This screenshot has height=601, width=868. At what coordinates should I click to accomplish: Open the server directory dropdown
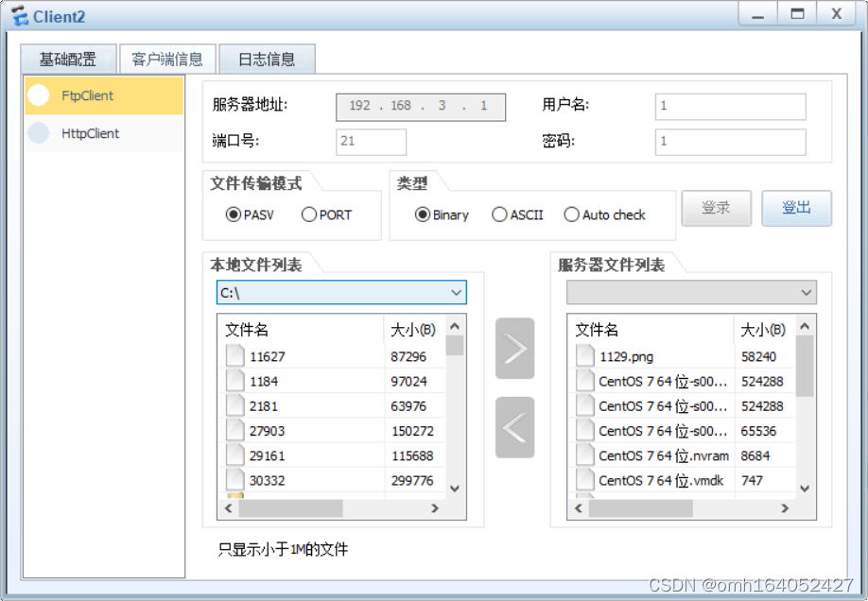[x=691, y=292]
